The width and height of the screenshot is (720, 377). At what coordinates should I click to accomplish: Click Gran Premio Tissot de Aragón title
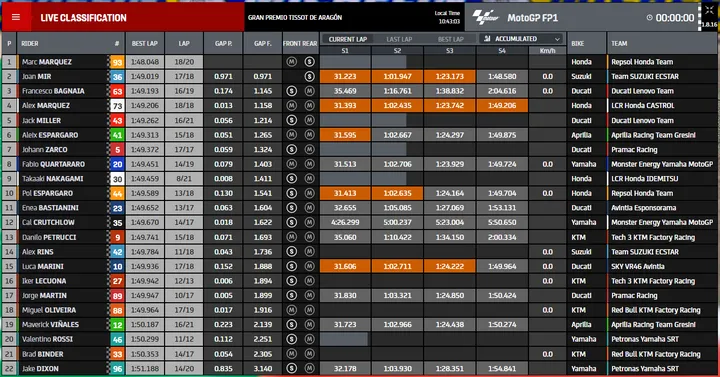pyautogui.click(x=295, y=17)
